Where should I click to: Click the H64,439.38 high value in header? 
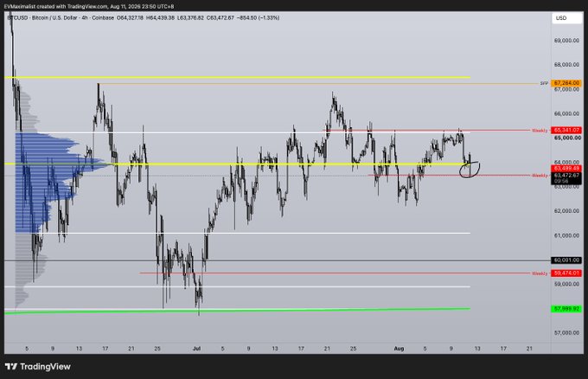[160, 17]
